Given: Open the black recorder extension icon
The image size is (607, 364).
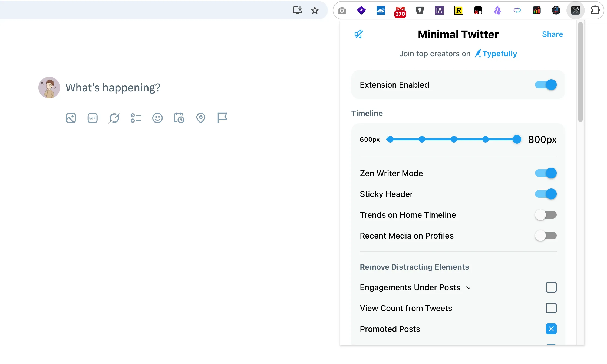Looking at the screenshot, I should click(478, 11).
